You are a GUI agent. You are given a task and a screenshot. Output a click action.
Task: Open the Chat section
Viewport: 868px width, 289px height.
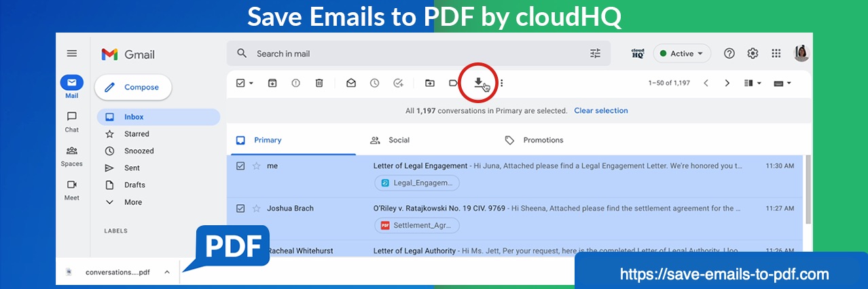coord(72,121)
